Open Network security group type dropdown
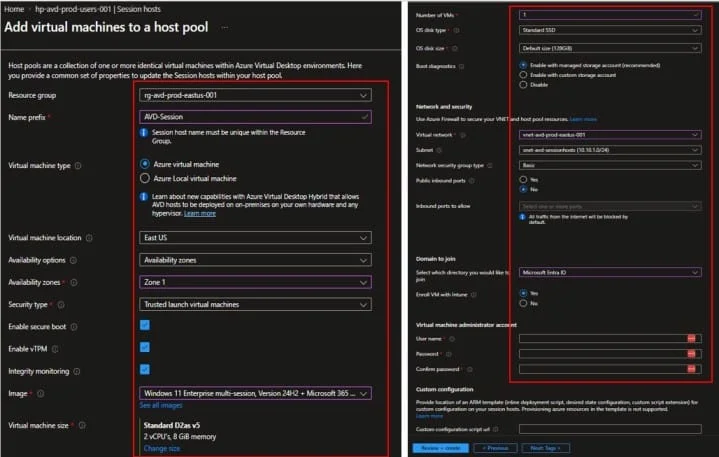The height and width of the screenshot is (457, 719). 610,165
